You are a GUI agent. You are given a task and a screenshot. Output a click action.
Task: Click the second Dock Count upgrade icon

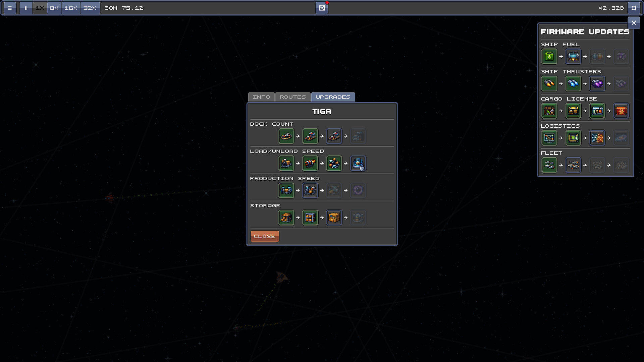click(310, 136)
